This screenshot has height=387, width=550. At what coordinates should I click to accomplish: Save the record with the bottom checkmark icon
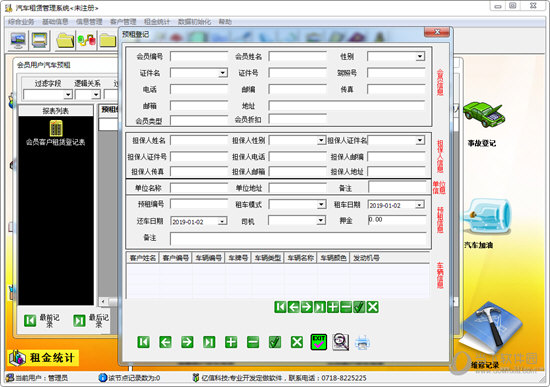coord(275,342)
